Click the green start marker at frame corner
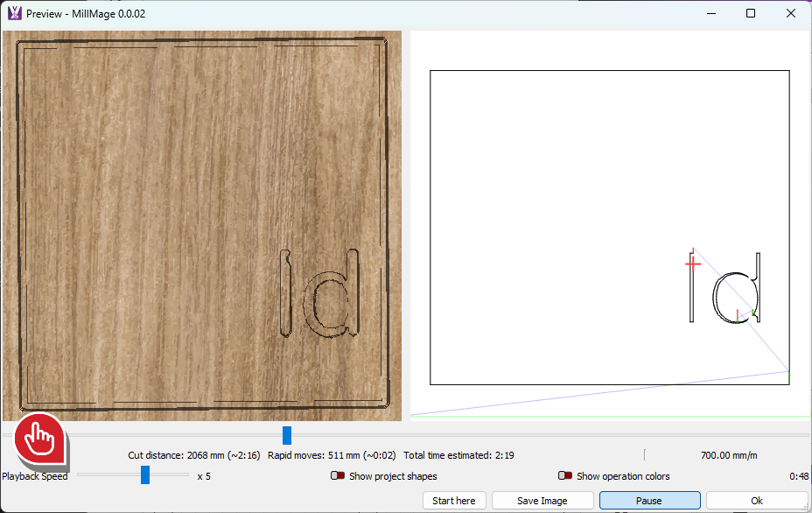This screenshot has width=812, height=513. point(788,376)
